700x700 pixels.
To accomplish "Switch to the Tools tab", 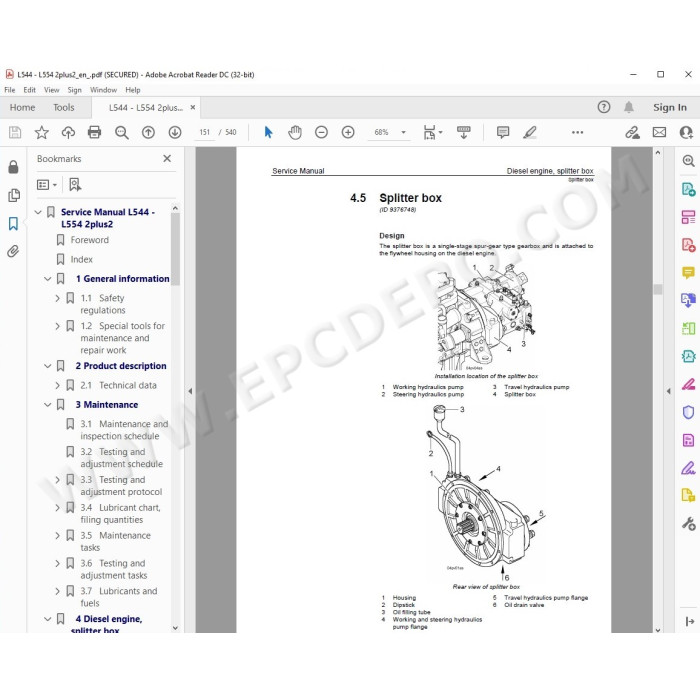I will point(63,107).
